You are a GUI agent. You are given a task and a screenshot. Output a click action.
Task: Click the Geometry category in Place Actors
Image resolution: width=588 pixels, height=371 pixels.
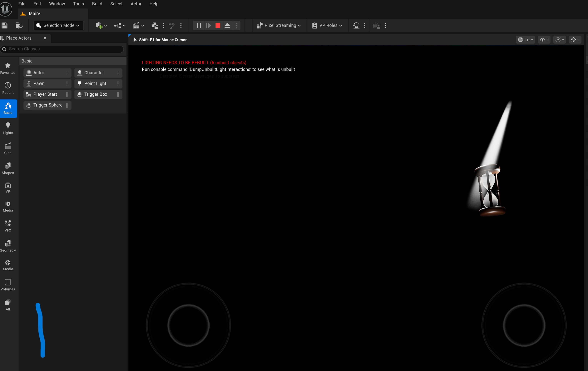tap(8, 245)
